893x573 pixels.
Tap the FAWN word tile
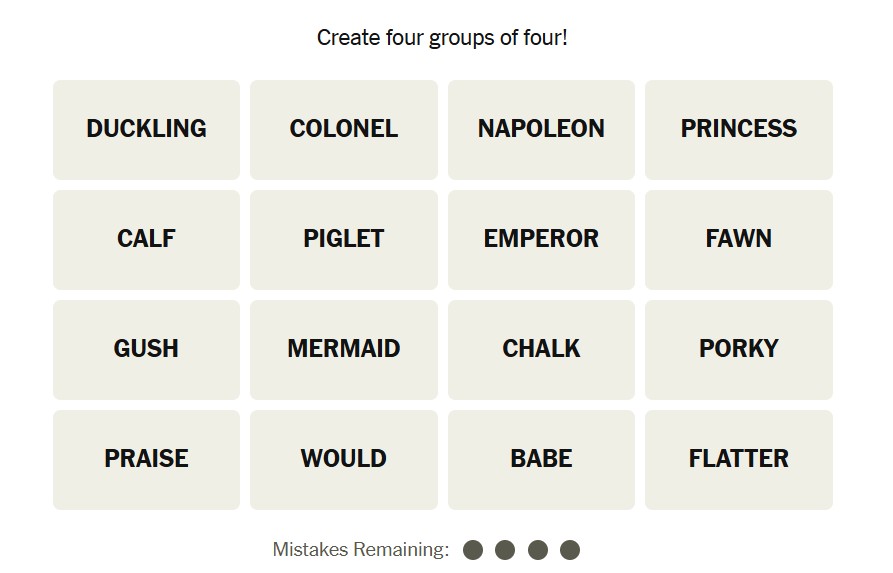pos(739,239)
